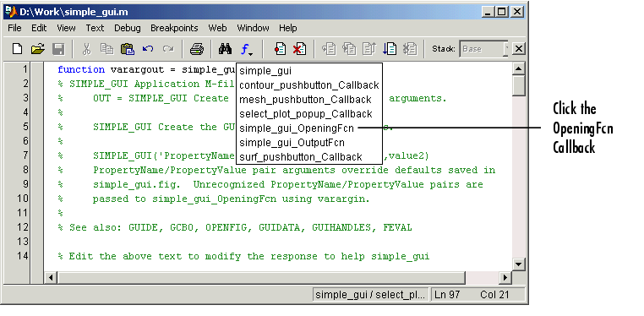Click the Save disk icon

(x=58, y=49)
